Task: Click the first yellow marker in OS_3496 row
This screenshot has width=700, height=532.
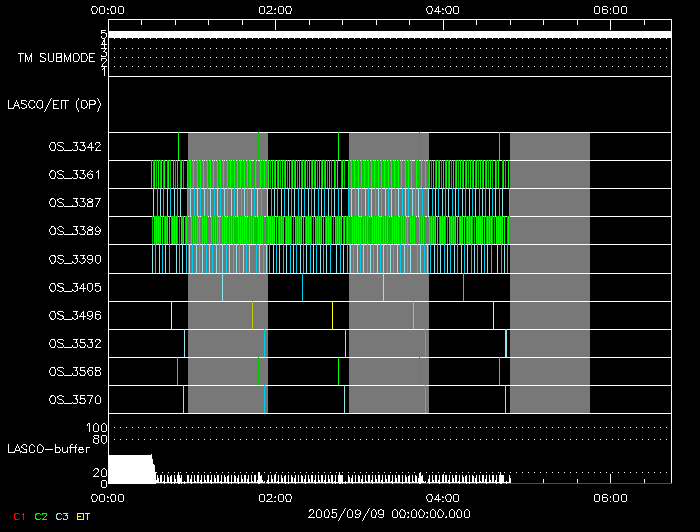Action: click(x=252, y=316)
